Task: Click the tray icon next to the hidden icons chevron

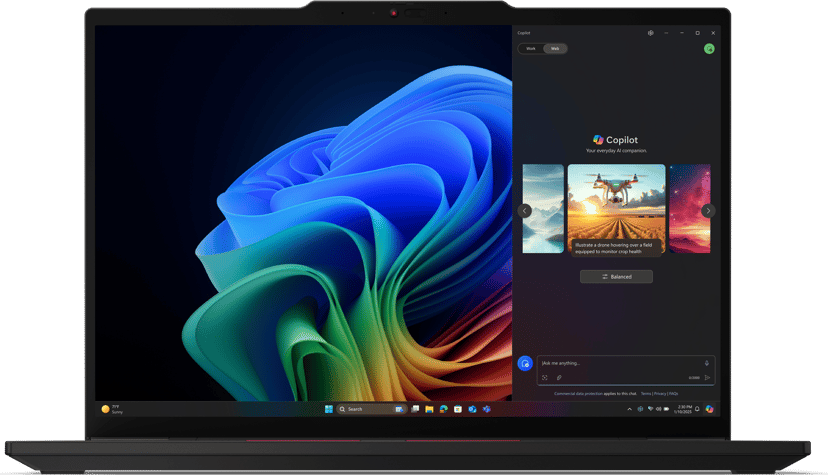Action: [641, 409]
